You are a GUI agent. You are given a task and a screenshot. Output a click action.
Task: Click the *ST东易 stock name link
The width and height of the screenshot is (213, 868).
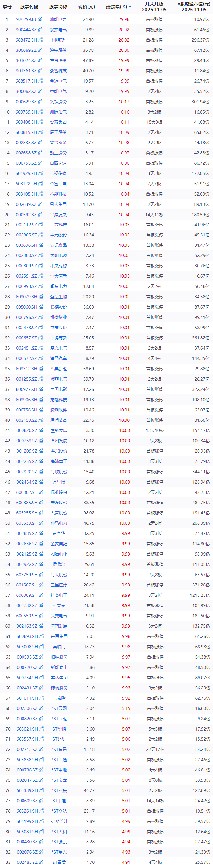pos(59,750)
